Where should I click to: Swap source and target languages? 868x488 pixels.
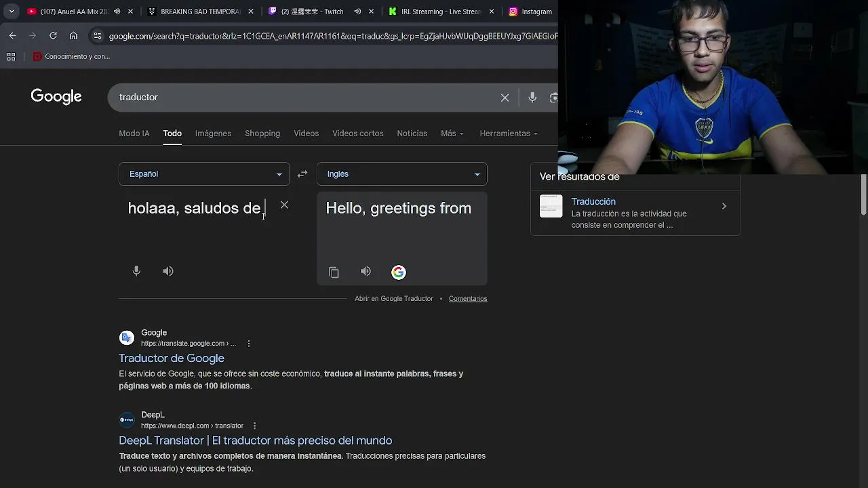[x=302, y=174]
